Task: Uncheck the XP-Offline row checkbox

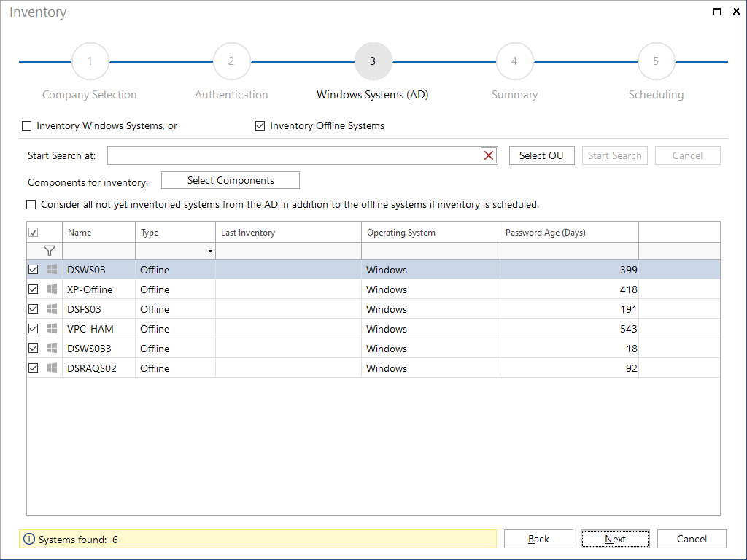Action: click(34, 289)
